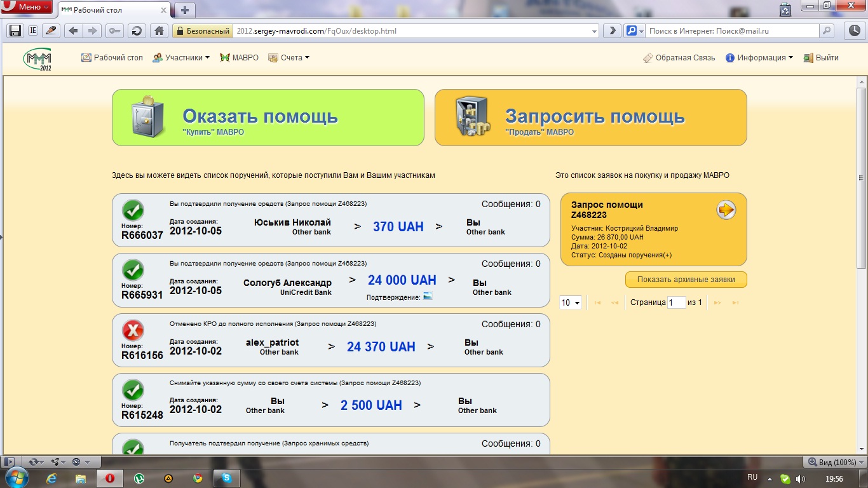Viewport: 868px width, 488px height.
Task: Open a new browser tab with plus
Action: pos(185,10)
